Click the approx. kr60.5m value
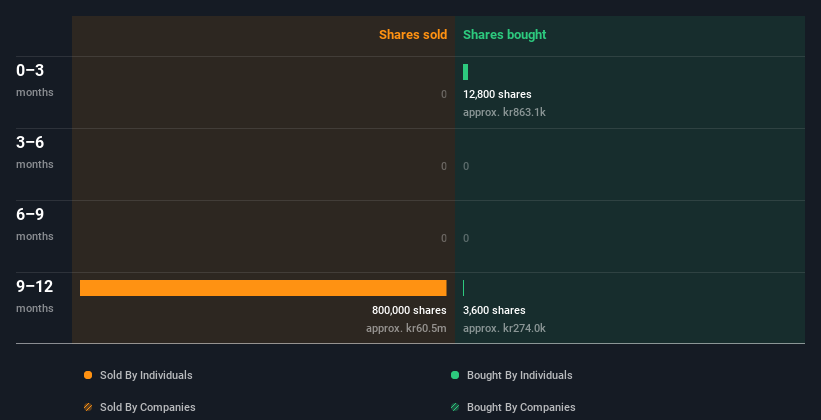 406,328
